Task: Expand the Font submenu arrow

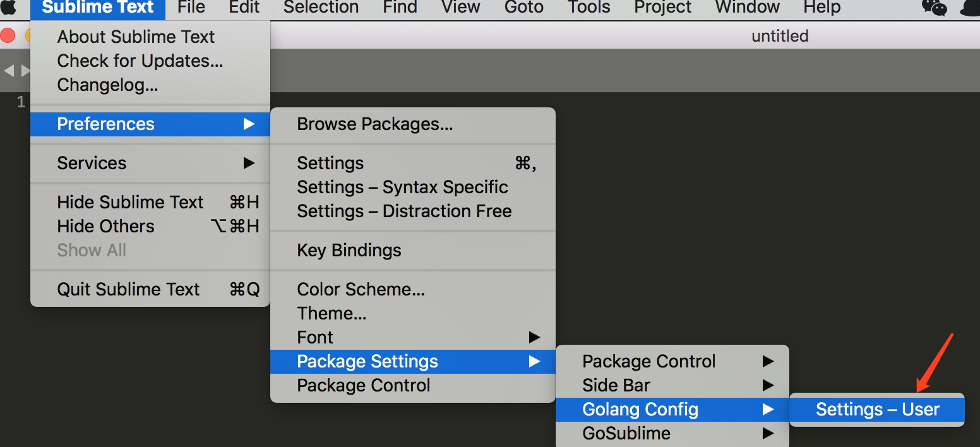Action: pos(534,337)
